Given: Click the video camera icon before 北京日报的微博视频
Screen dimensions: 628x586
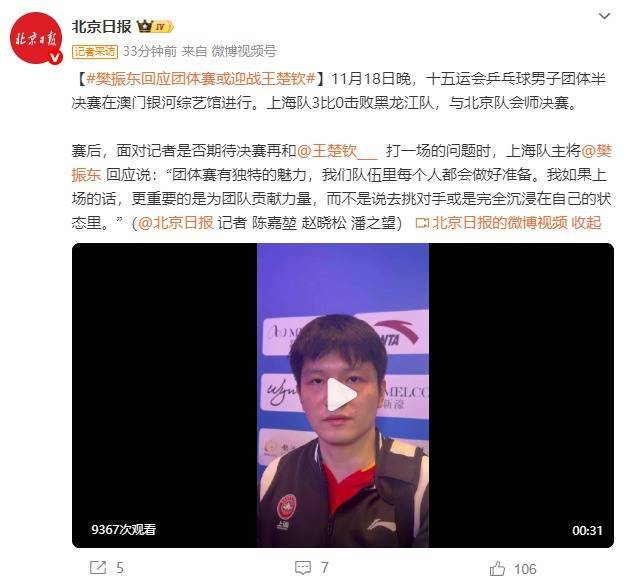Looking at the screenshot, I should point(422,223).
